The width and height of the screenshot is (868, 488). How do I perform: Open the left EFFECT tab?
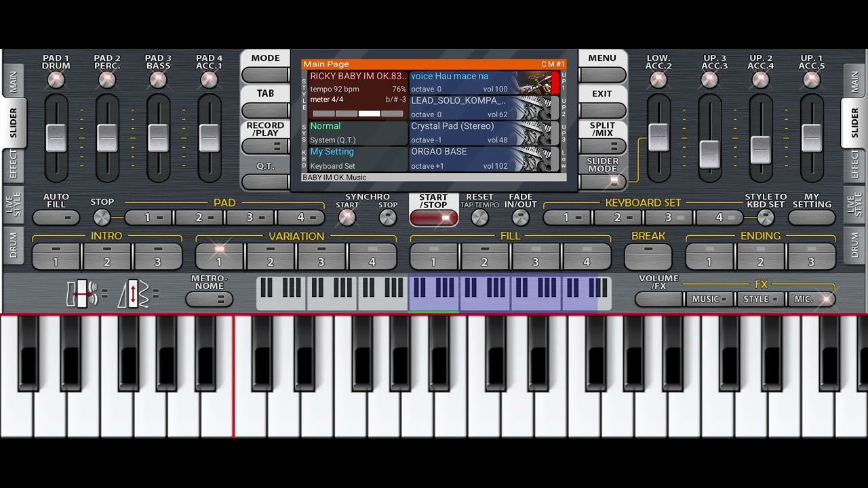pos(14,165)
